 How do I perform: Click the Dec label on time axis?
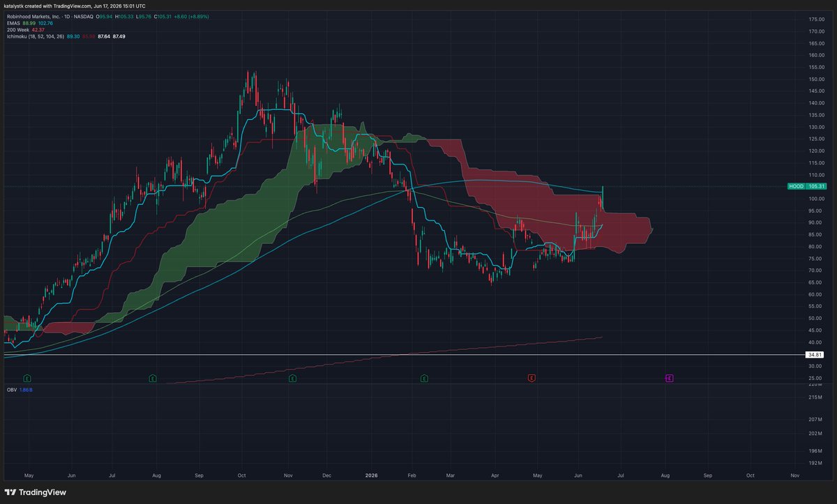tap(326, 475)
